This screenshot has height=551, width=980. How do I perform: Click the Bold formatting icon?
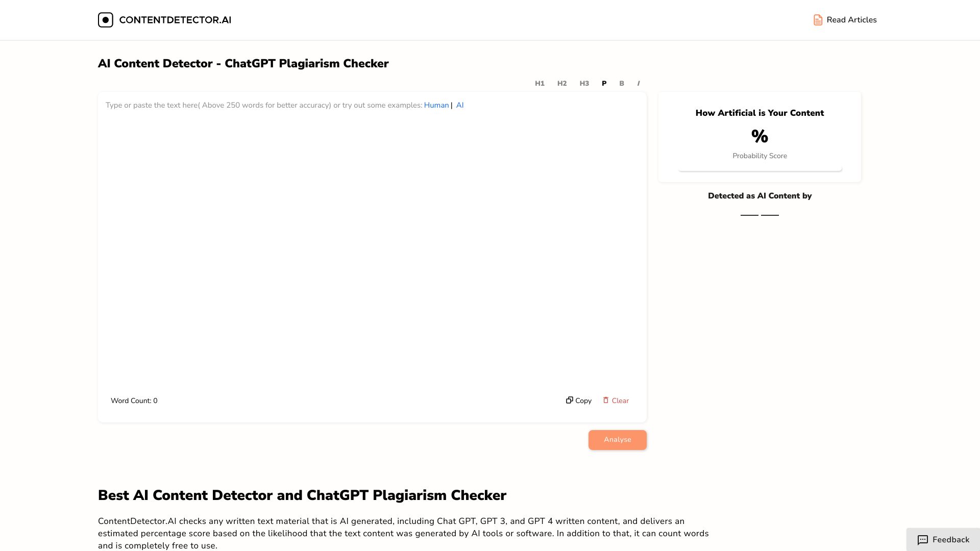(x=621, y=84)
